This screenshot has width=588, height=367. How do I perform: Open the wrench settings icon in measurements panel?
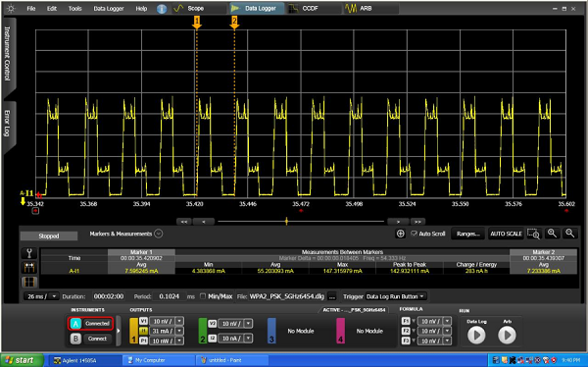click(29, 253)
